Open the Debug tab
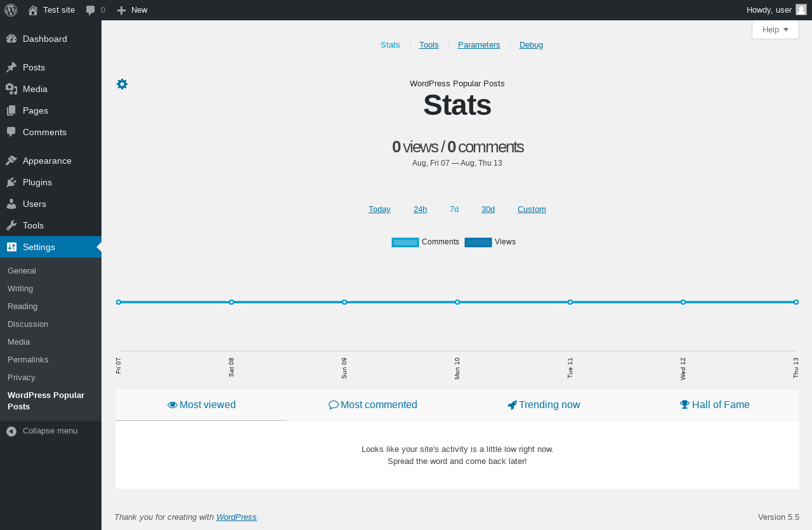The image size is (812, 530). 531,45
